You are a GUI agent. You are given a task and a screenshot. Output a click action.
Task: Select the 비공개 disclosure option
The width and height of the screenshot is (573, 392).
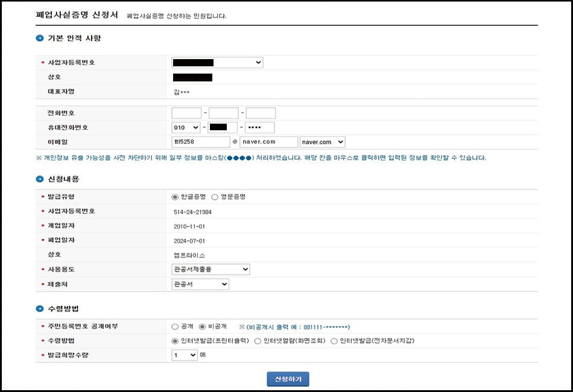(x=202, y=326)
